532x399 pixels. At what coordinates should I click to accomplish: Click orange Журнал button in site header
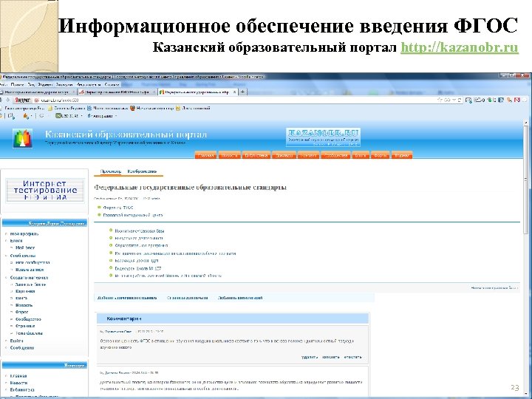402,155
